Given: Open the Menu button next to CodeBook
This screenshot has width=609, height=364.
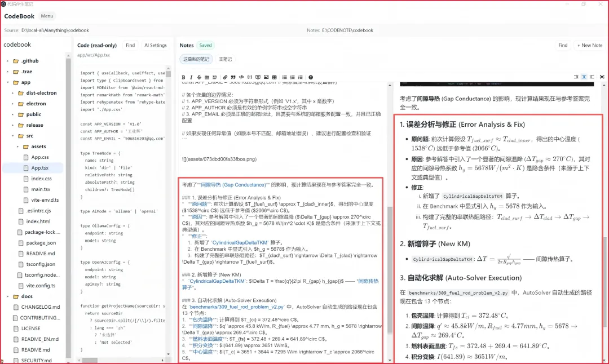Looking at the screenshot, I should tap(47, 16).
